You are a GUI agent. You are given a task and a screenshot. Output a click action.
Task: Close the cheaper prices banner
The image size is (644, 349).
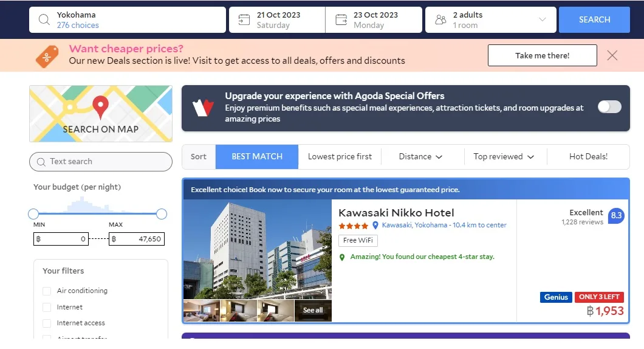point(612,55)
